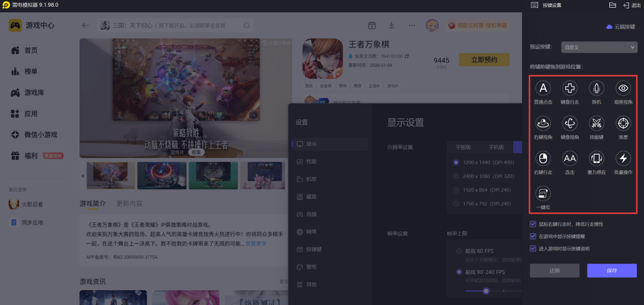The height and width of the screenshot is (305, 644).
Task: Click the 立即预约 reserve button
Action: pyautogui.click(x=483, y=60)
